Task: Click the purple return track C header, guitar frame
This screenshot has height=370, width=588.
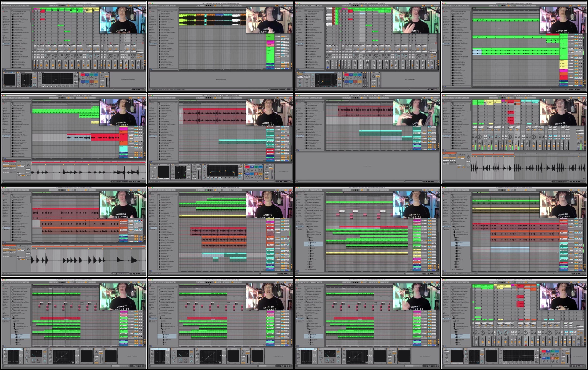Action: 417,148
